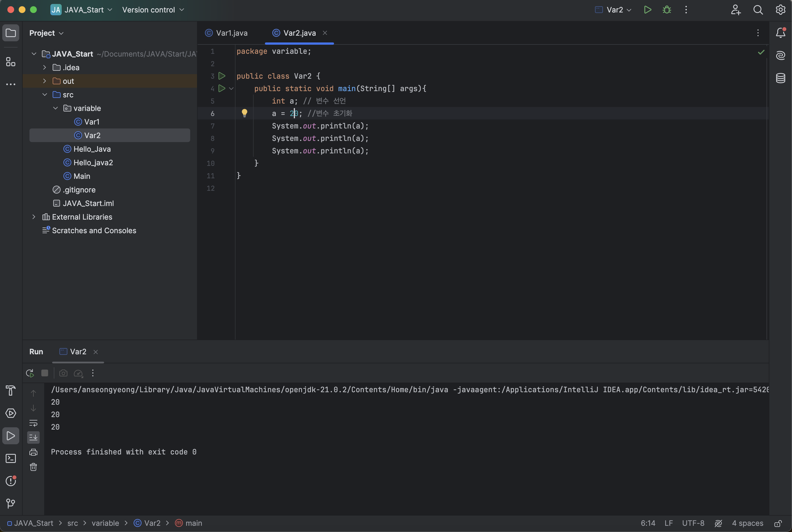Viewport: 792px width, 532px height.
Task: Open the Build tool window hammer icon
Action: (x=10, y=391)
